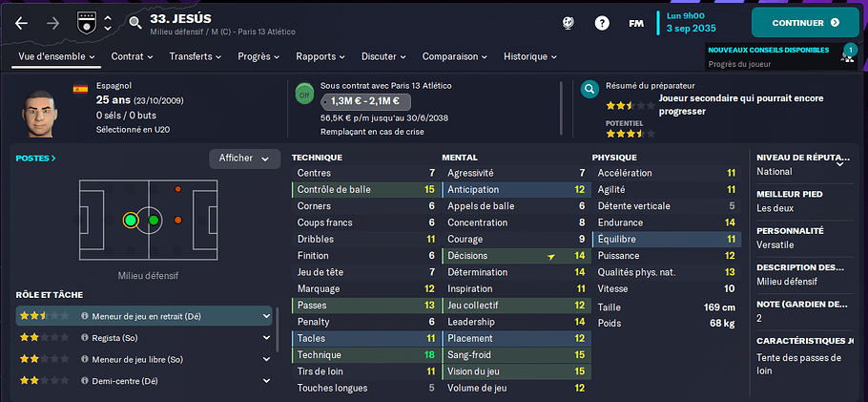Select the central midfield green position dot
The image size is (868, 402).
(x=154, y=221)
